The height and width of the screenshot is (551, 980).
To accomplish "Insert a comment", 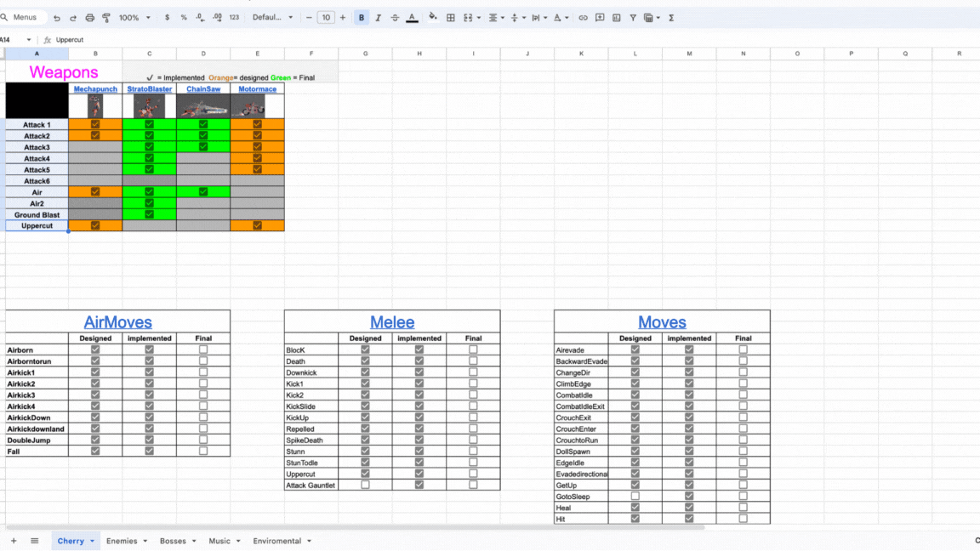I will [x=600, y=18].
